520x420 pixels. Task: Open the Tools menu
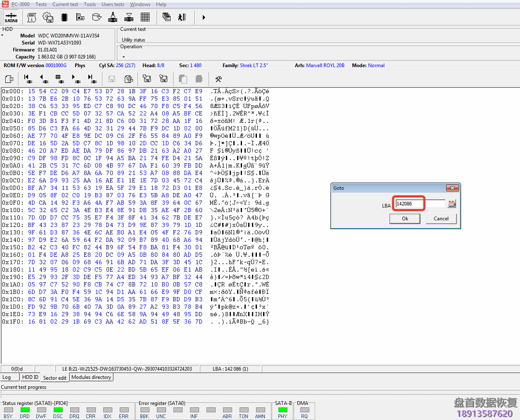point(90,4)
